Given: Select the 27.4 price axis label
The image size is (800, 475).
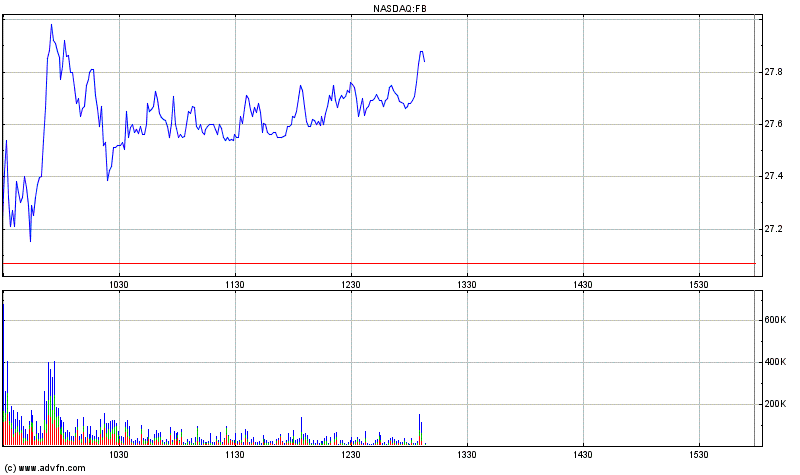Looking at the screenshot, I should point(773,177).
